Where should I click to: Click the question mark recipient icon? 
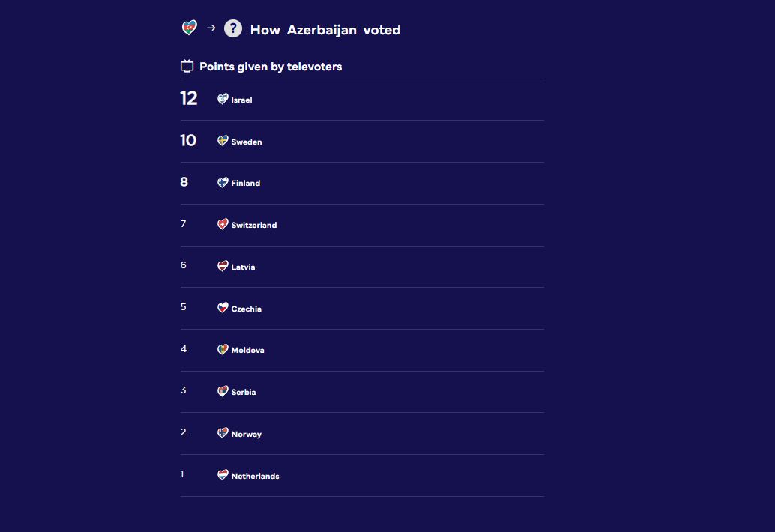pyautogui.click(x=233, y=28)
